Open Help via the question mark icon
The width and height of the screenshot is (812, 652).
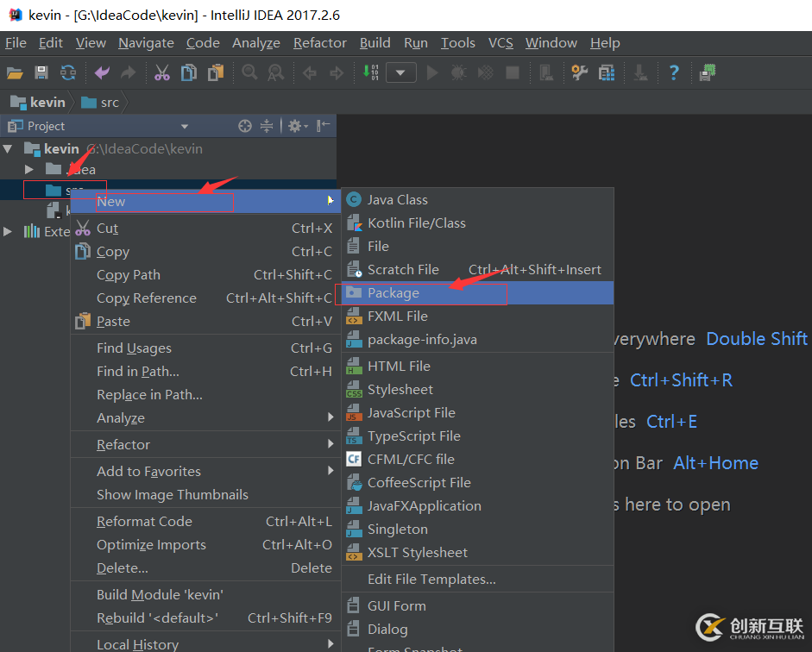tap(673, 72)
